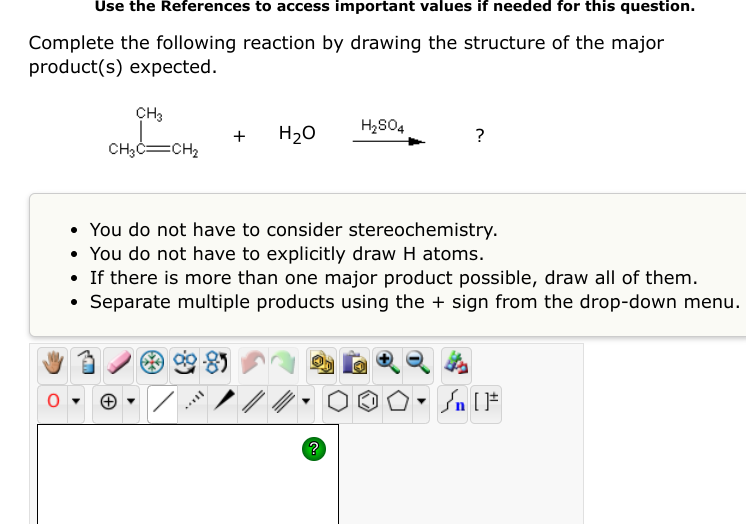
Task: Open the element selection dropdown arrow
Action: (x=76, y=402)
